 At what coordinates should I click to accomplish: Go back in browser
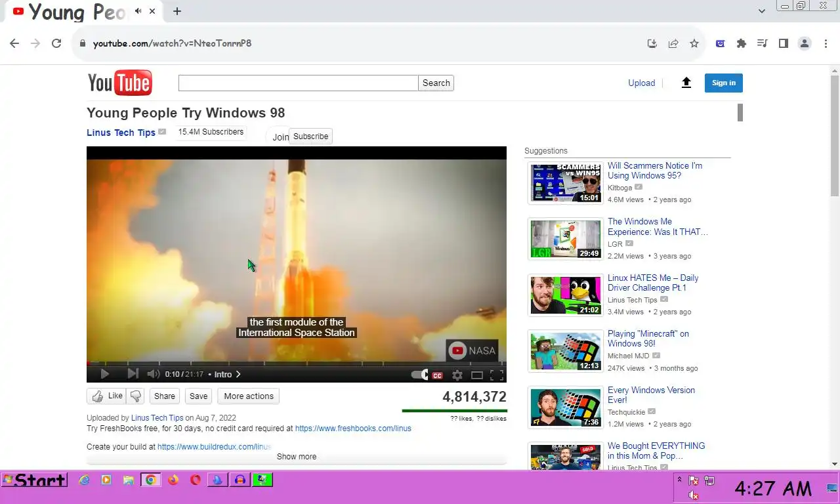(14, 43)
